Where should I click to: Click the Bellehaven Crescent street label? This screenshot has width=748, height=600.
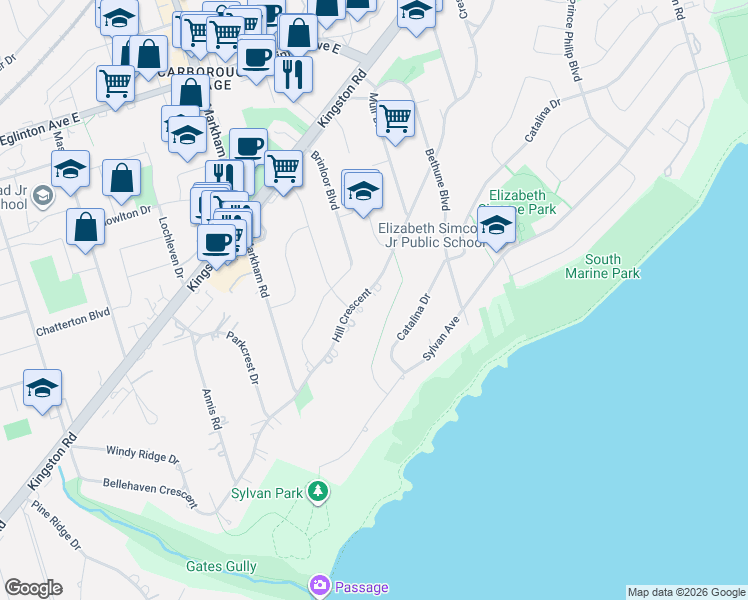point(150,493)
